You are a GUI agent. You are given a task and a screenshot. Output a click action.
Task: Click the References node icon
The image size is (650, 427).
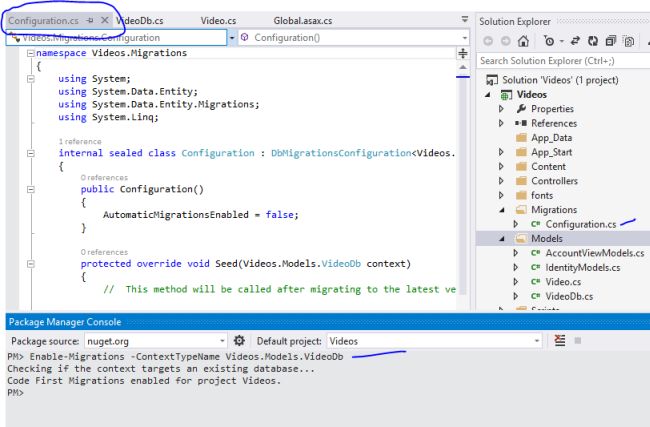click(521, 123)
